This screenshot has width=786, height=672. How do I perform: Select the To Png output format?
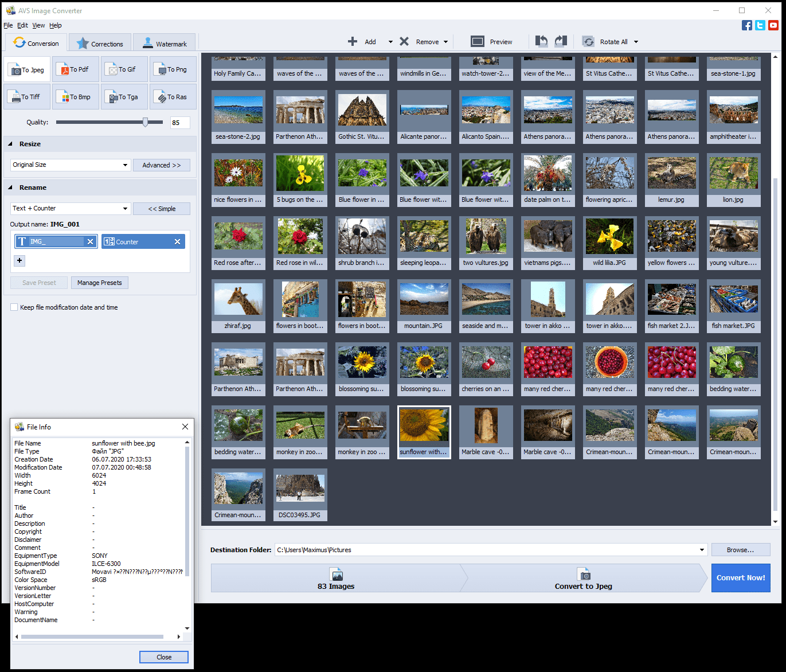(x=173, y=69)
